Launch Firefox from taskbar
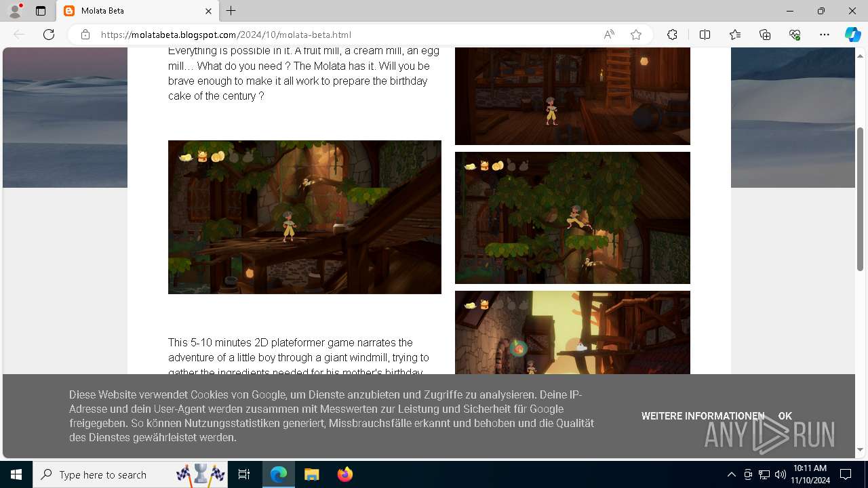Screen dimensions: 868x488 pyautogui.click(x=345, y=474)
